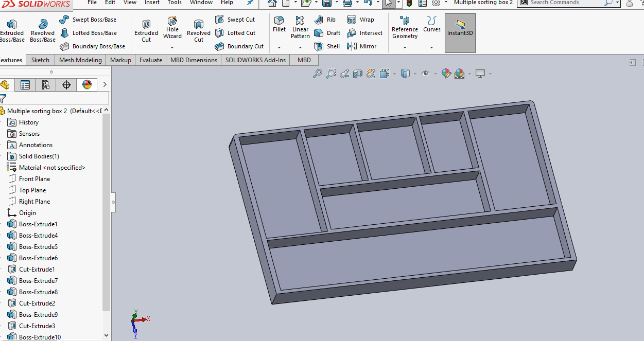Open the View Orientation dropdown

(x=393, y=74)
